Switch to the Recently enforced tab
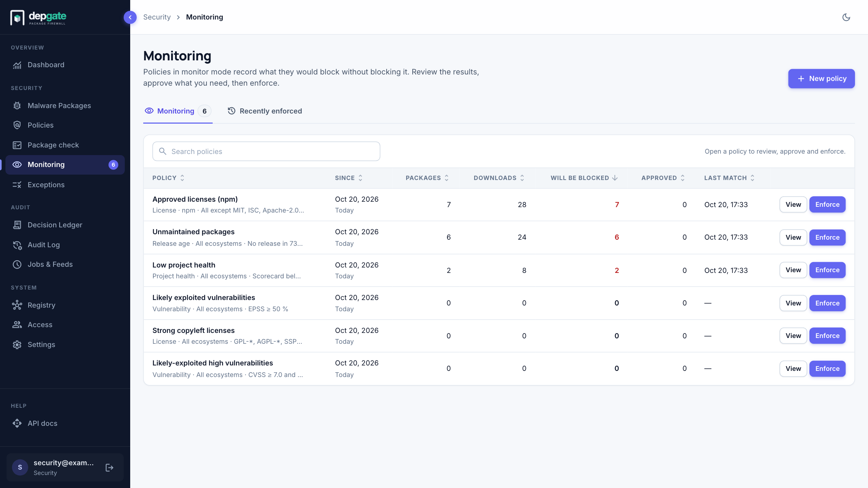The width and height of the screenshot is (868, 488). pyautogui.click(x=265, y=111)
